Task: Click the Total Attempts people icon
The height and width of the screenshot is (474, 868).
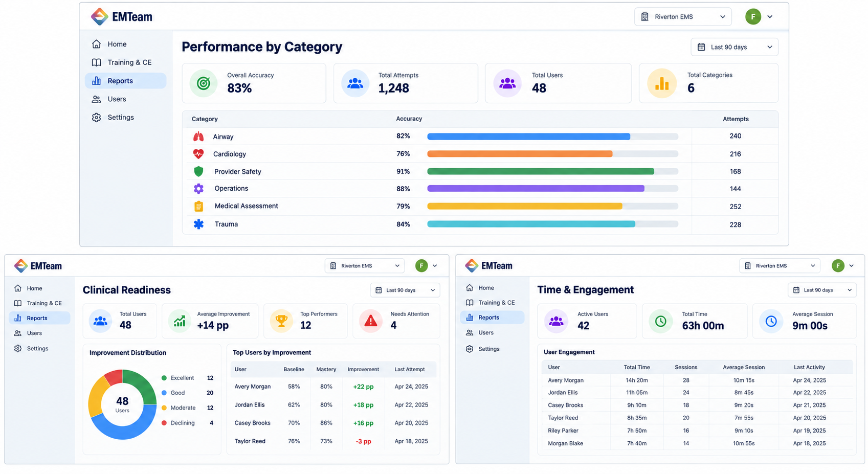Action: click(355, 83)
